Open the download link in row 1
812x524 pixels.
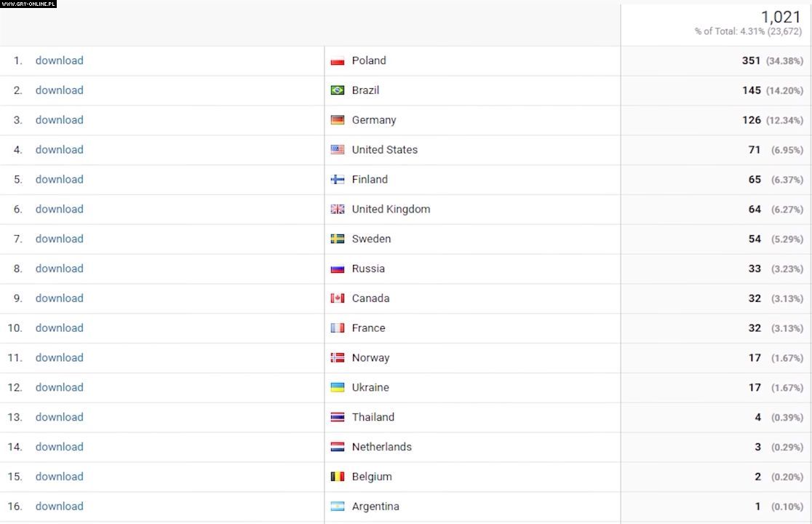(60, 60)
